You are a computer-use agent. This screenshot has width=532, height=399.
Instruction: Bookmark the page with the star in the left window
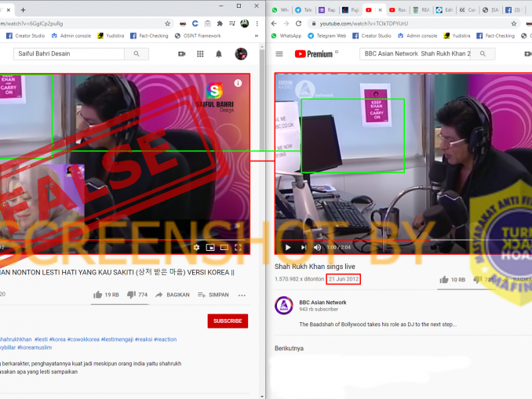(167, 24)
